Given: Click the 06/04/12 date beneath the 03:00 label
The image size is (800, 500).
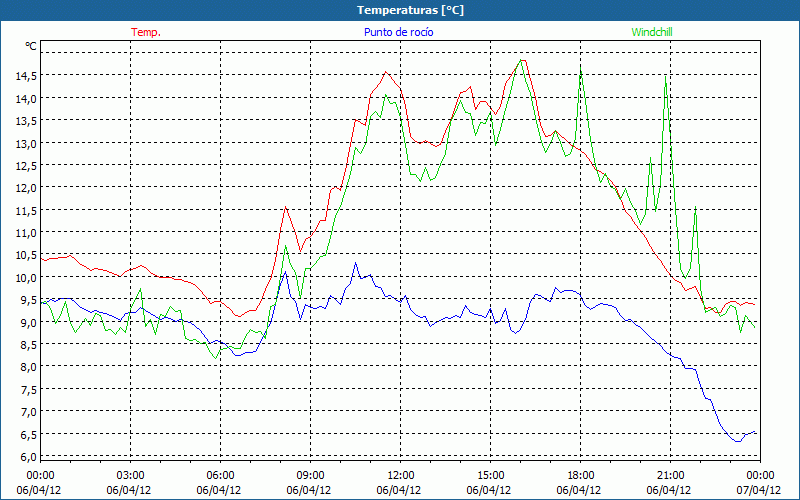Looking at the screenshot, I should (x=129, y=490).
